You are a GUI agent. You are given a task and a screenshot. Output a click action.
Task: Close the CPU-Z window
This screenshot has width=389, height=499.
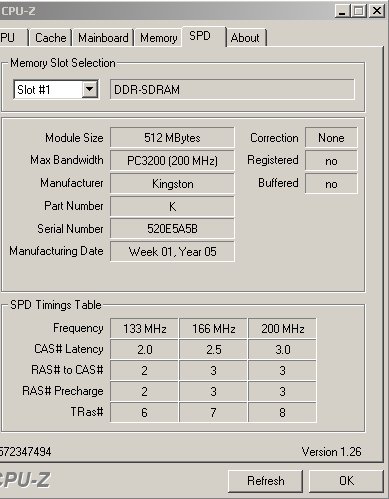[377, 11]
